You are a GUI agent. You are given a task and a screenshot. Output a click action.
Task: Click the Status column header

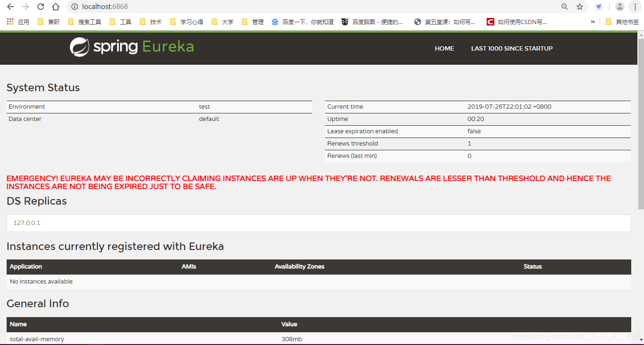coord(532,267)
